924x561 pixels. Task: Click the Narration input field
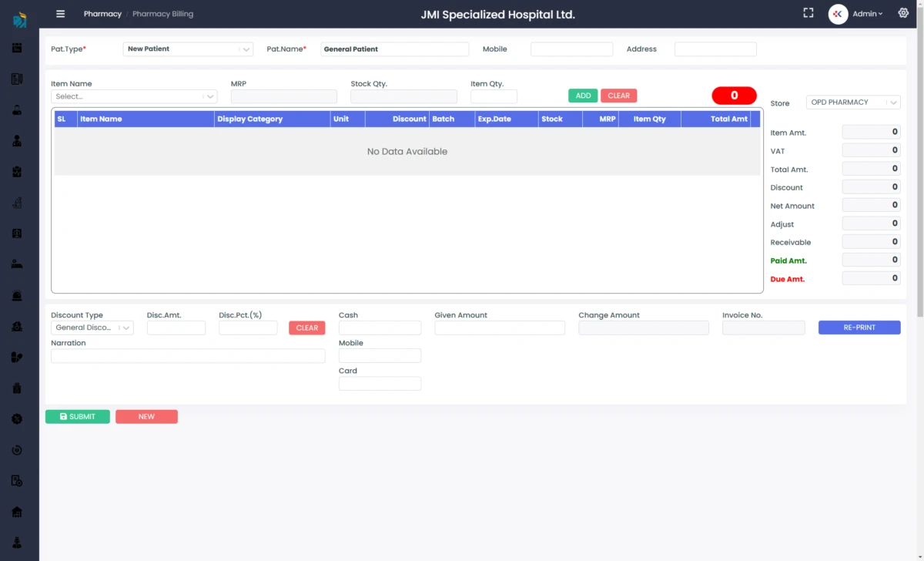click(x=188, y=356)
